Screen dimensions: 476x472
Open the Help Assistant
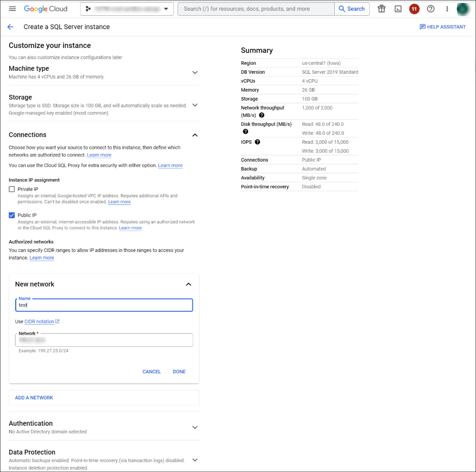pyautogui.click(x=443, y=27)
